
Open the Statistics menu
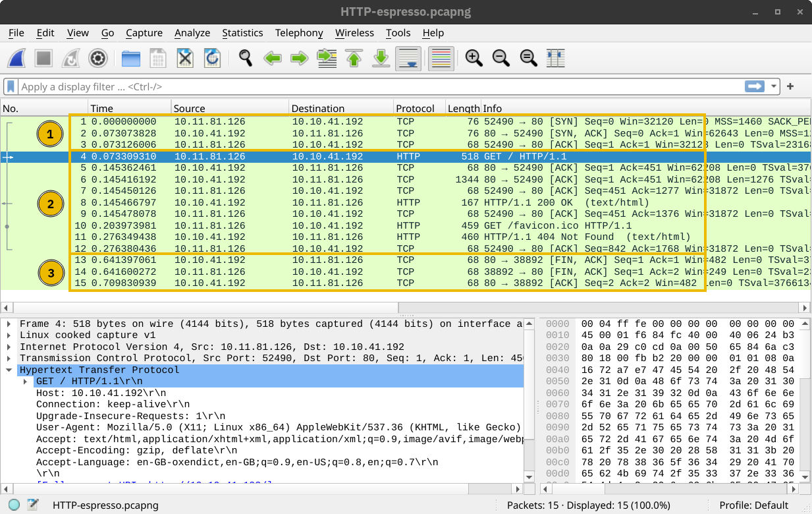coord(242,33)
